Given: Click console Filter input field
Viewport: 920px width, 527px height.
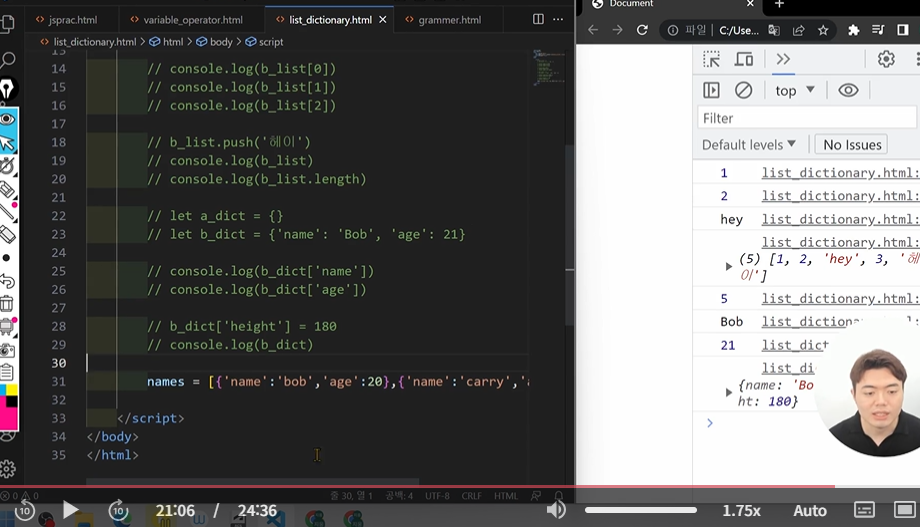Looking at the screenshot, I should pos(807,118).
